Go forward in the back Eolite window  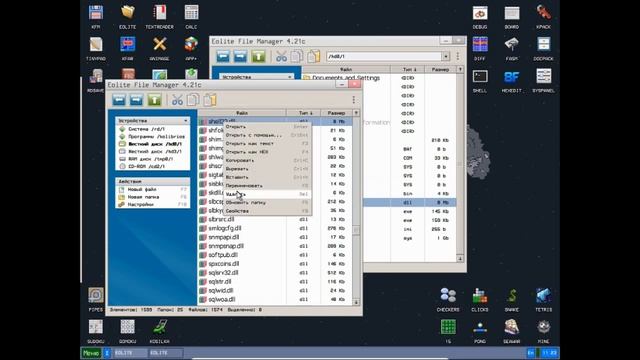pyautogui.click(x=240, y=56)
